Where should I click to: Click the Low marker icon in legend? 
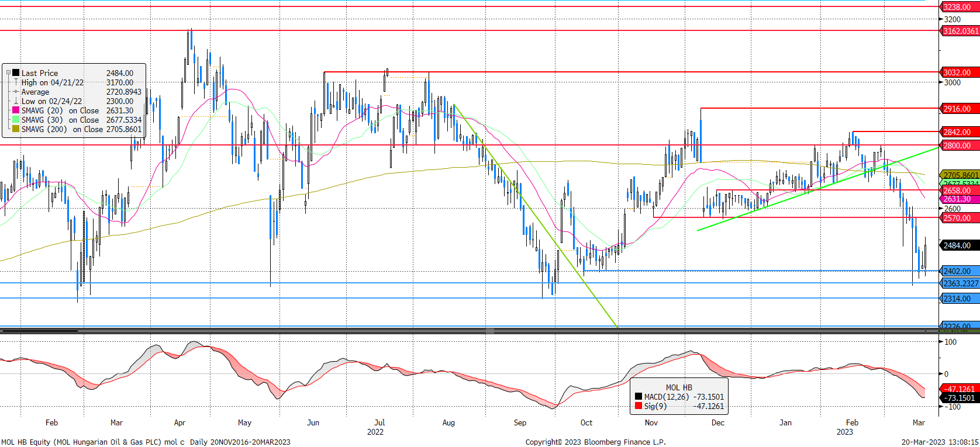(x=16, y=101)
